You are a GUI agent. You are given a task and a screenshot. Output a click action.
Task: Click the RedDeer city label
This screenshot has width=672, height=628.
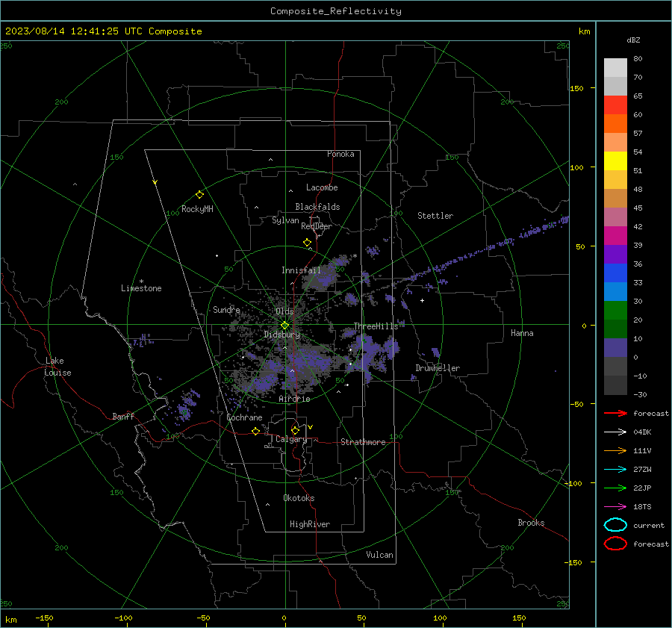(x=317, y=226)
